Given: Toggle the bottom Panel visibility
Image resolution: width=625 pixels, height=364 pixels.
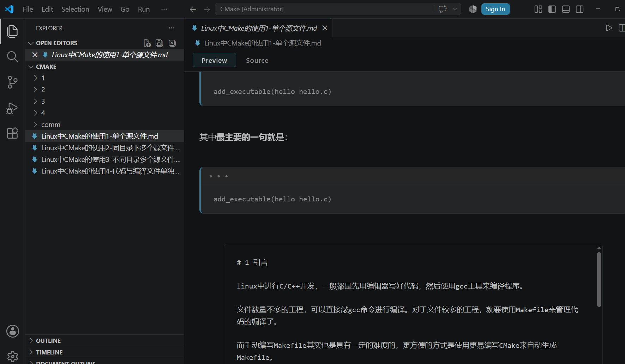Looking at the screenshot, I should (x=566, y=9).
